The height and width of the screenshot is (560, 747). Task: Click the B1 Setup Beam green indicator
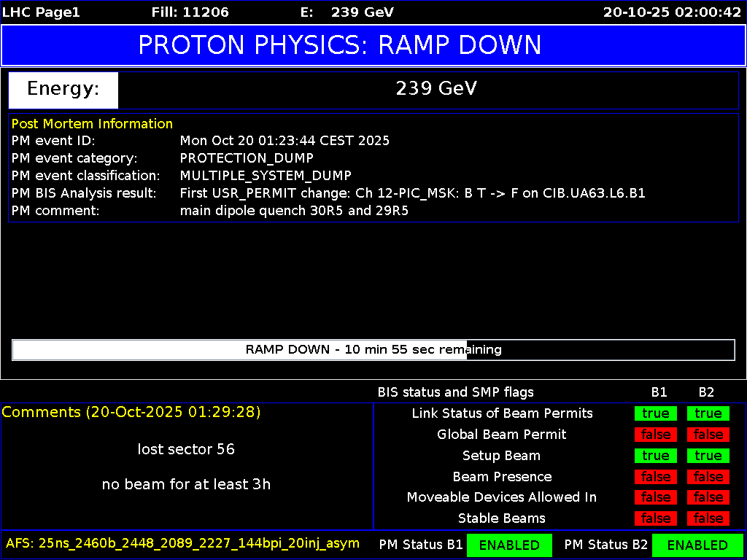pos(654,455)
